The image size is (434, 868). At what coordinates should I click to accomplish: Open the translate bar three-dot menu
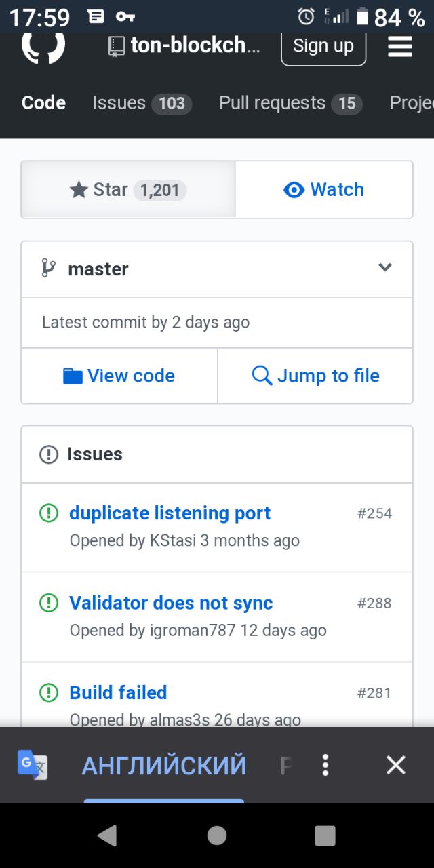coord(325,765)
